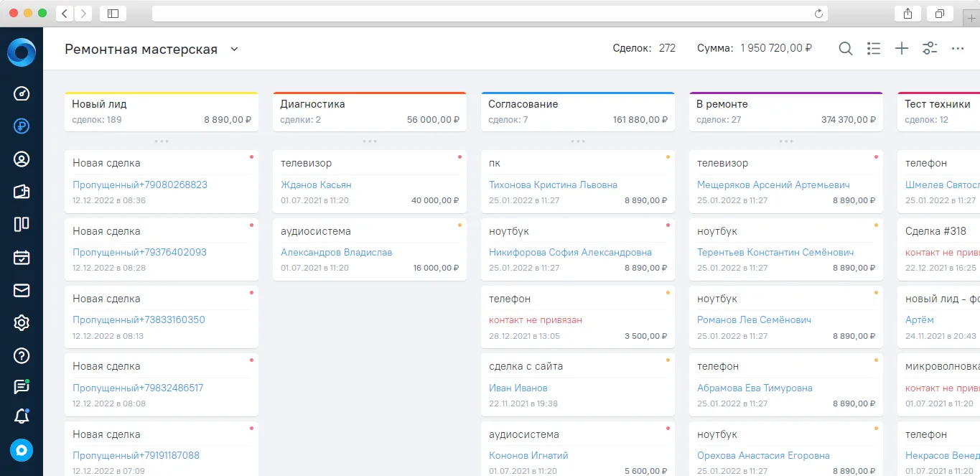This screenshot has height=476, width=980.
Task: Click the browser address bar
Action: tap(490, 13)
